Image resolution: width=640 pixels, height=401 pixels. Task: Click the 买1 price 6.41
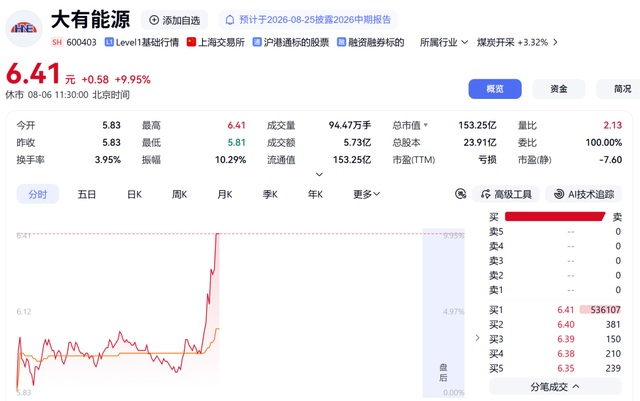coord(566,310)
